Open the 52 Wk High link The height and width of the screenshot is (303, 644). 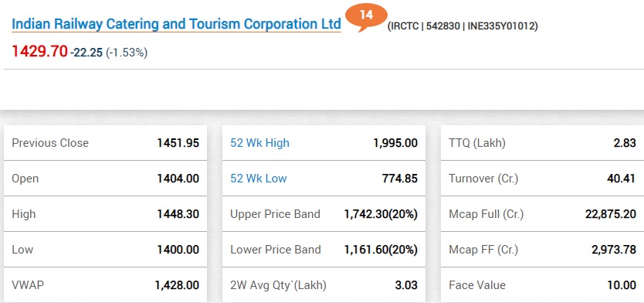pos(259,143)
